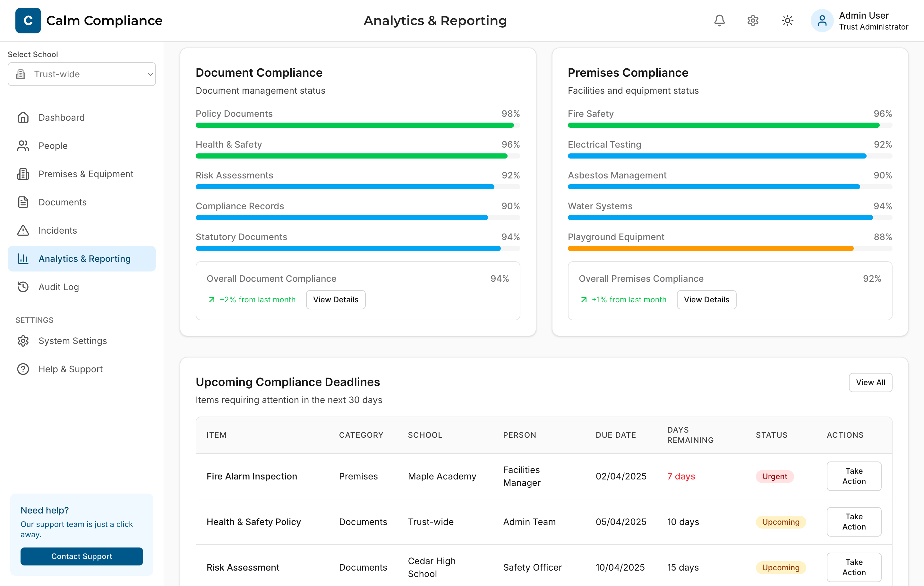
Task: Open the notifications bell
Action: (x=720, y=20)
